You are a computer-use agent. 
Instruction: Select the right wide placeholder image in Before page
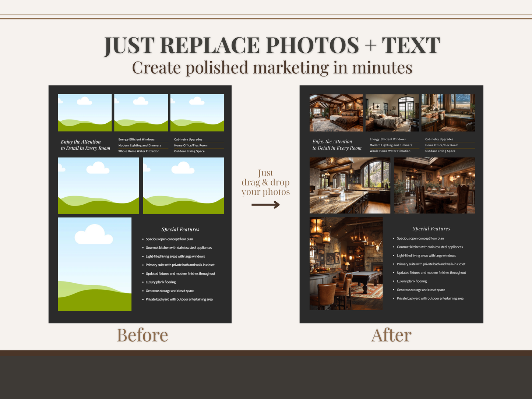coord(184,186)
